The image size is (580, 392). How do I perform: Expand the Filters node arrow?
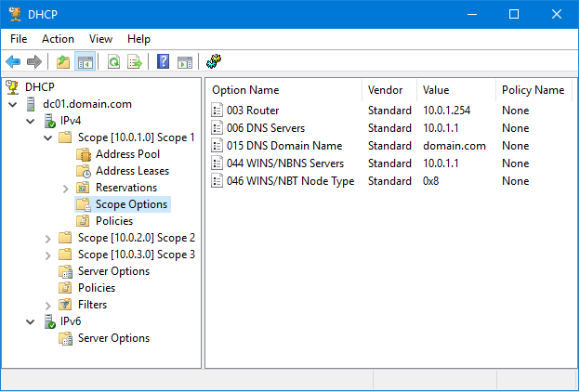(48, 305)
